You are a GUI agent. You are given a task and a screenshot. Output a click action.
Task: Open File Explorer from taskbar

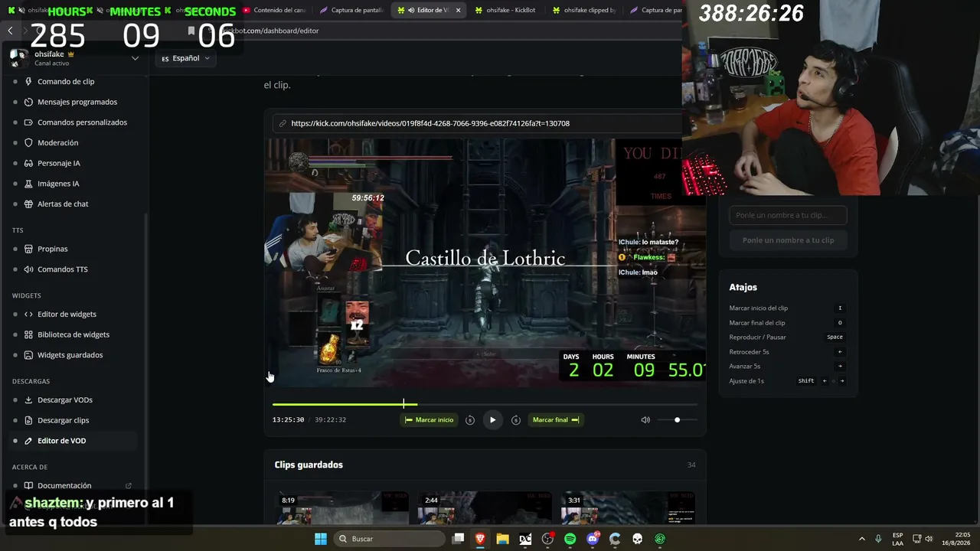[502, 539]
